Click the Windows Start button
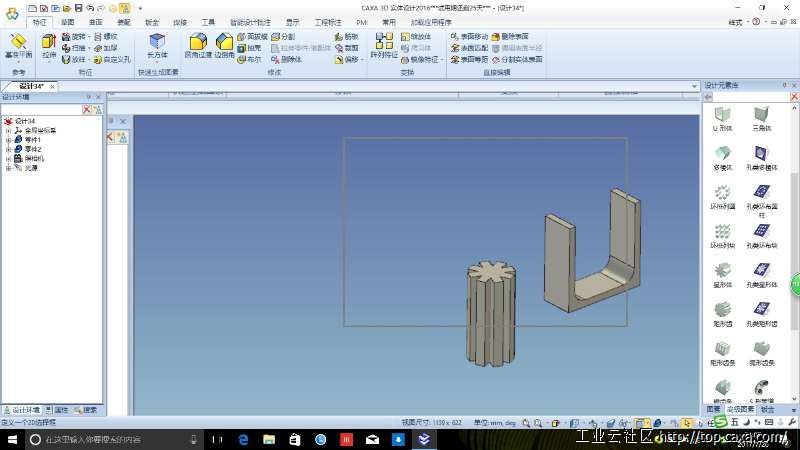Screen dimensions: 800x450 [x=10, y=439]
